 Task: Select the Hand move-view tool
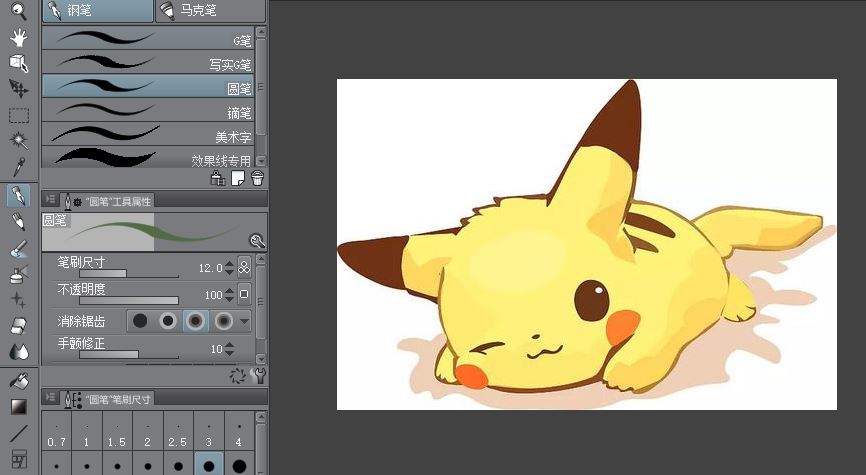pos(19,37)
